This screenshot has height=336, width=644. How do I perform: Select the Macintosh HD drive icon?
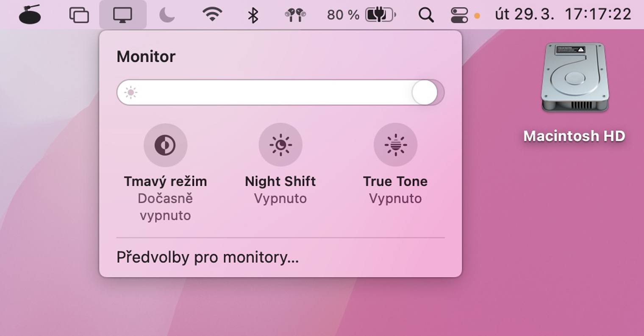(x=575, y=78)
